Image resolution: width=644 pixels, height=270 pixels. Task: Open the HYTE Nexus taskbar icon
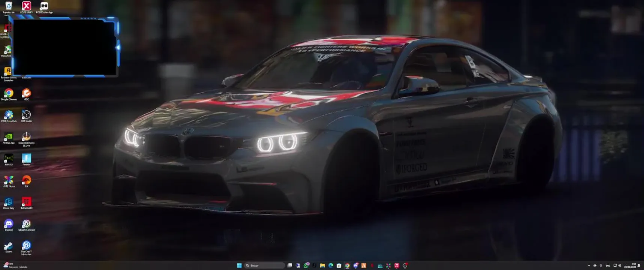point(388,265)
